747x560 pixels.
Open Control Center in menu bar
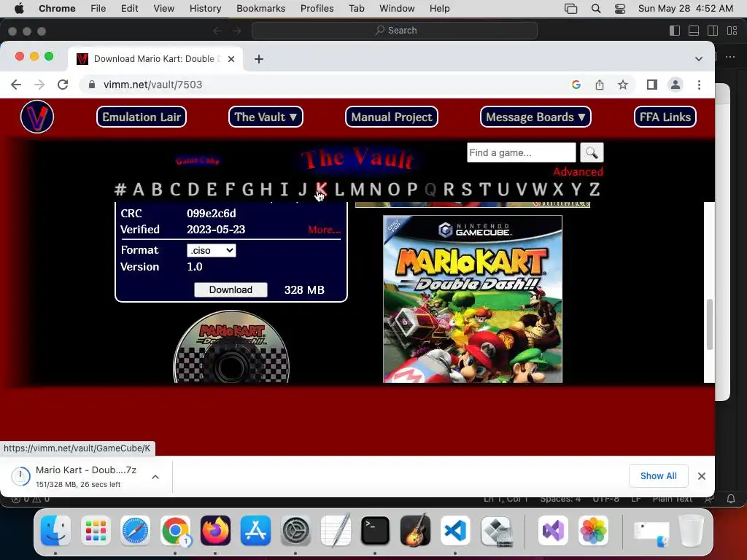[620, 9]
